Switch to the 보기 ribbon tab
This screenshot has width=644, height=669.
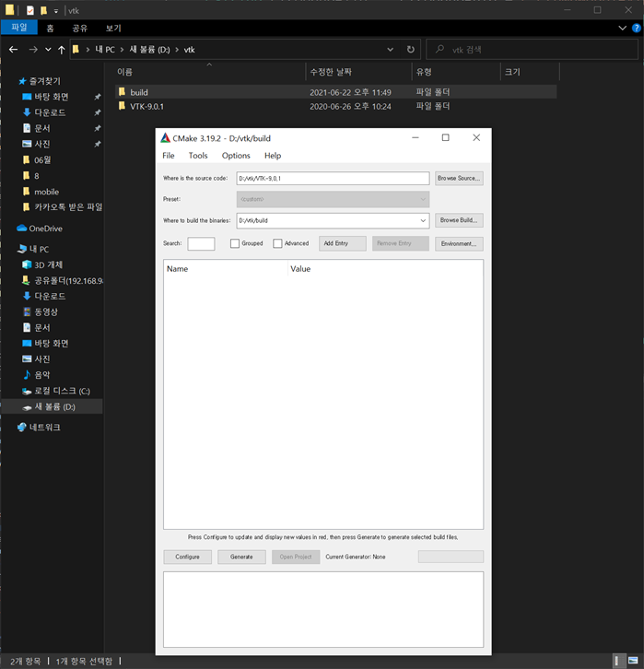point(113,29)
